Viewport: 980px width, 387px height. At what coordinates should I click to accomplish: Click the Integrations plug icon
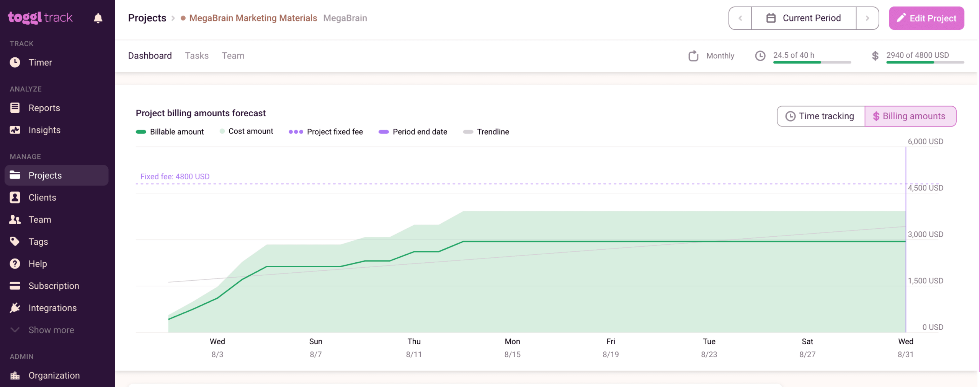[15, 308]
